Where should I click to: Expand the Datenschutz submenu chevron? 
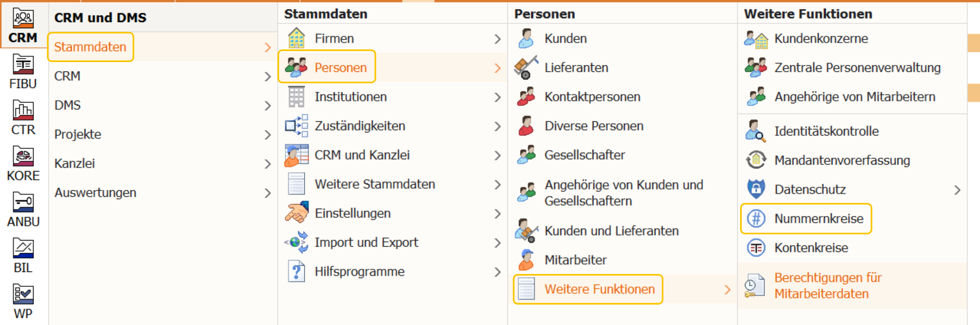pyautogui.click(x=958, y=189)
